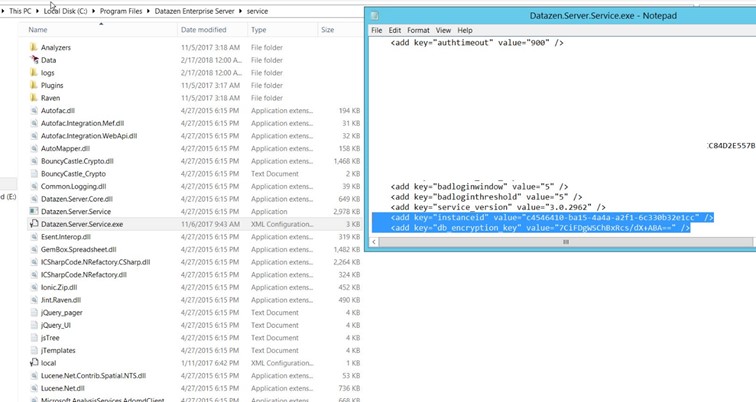Expand the chevron after Program Files in the breadcrumb
Screen dimensions: 756x402
coord(147,10)
